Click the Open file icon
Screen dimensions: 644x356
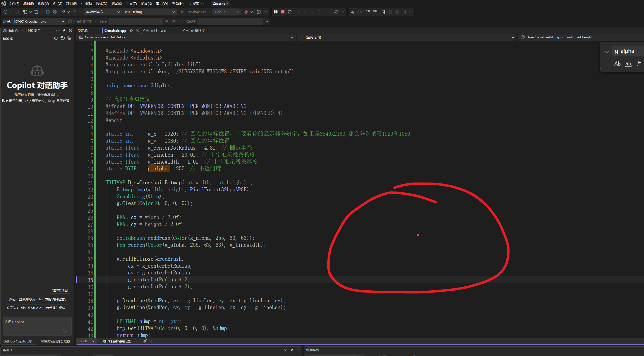click(x=36, y=12)
